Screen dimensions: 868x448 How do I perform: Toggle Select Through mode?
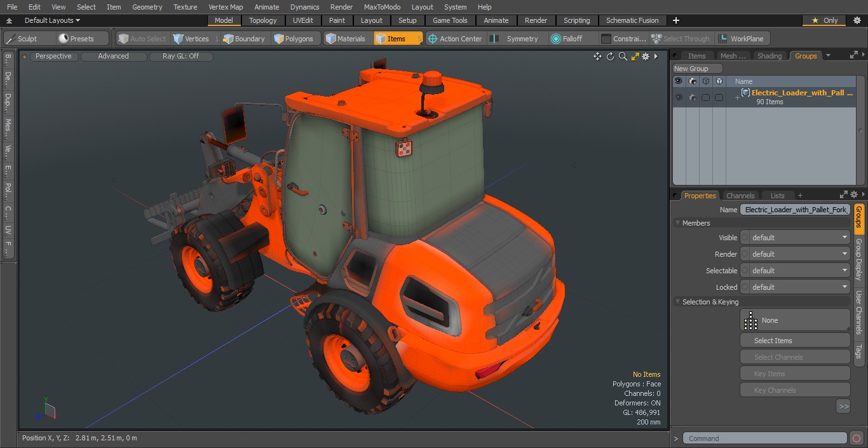pyautogui.click(x=681, y=39)
